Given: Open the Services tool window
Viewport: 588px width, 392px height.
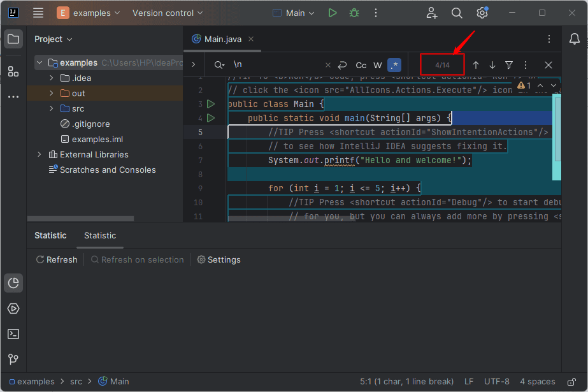Looking at the screenshot, I should (x=13, y=309).
